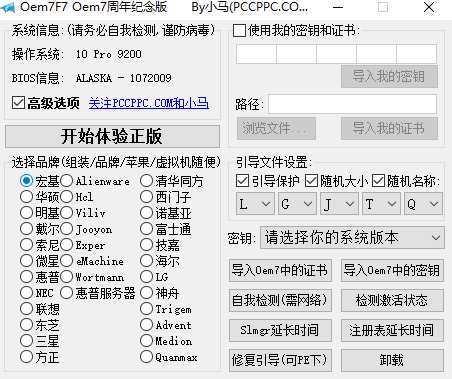Click 导入Oem7中的证书 button
The height and width of the screenshot is (379, 452).
(280, 270)
